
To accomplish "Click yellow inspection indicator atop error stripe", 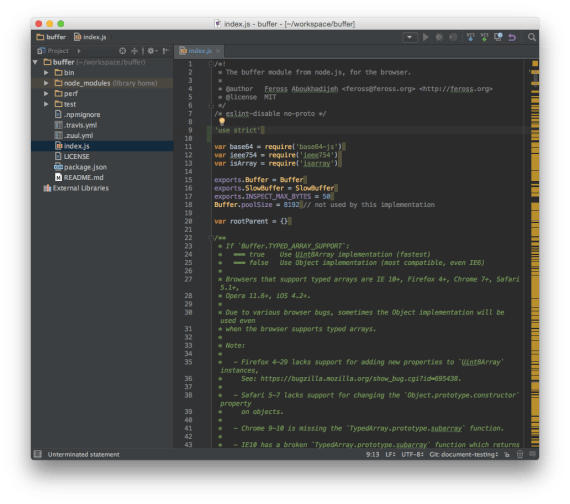I will coord(535,64).
